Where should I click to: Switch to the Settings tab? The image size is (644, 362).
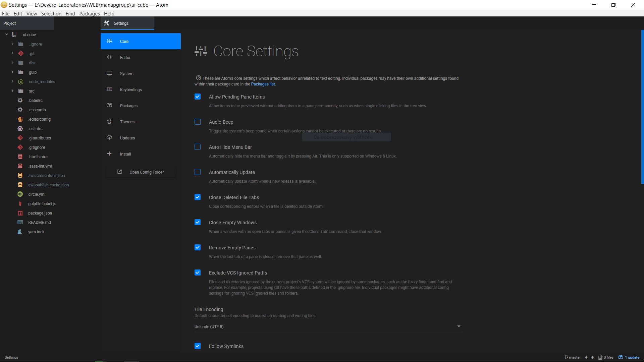click(x=121, y=23)
